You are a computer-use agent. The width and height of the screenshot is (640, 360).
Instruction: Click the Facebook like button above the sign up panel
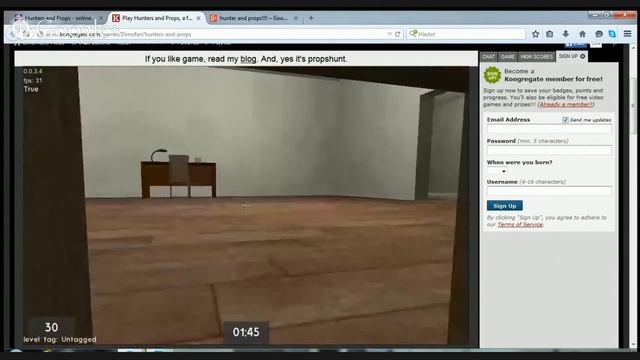pyautogui.click(x=575, y=44)
